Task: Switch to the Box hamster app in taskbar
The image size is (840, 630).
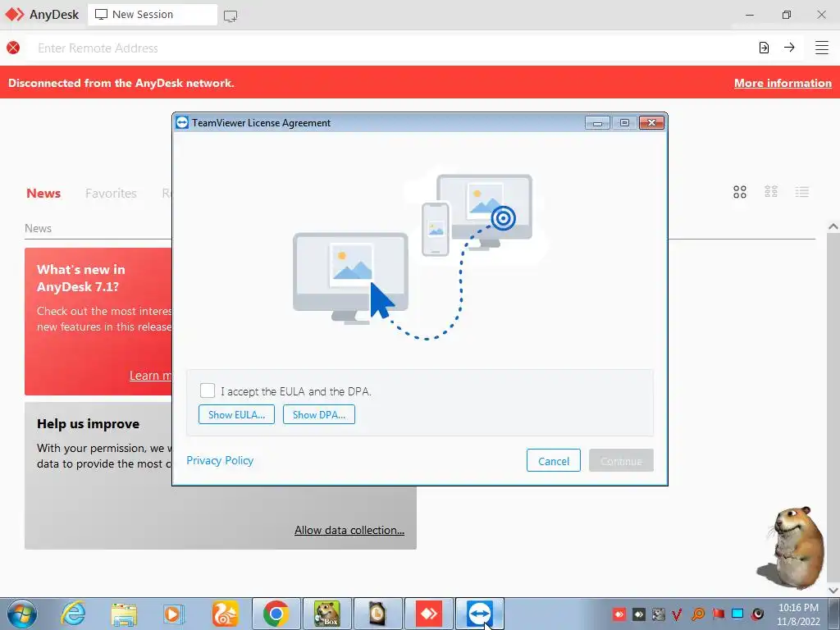Action: click(x=326, y=614)
